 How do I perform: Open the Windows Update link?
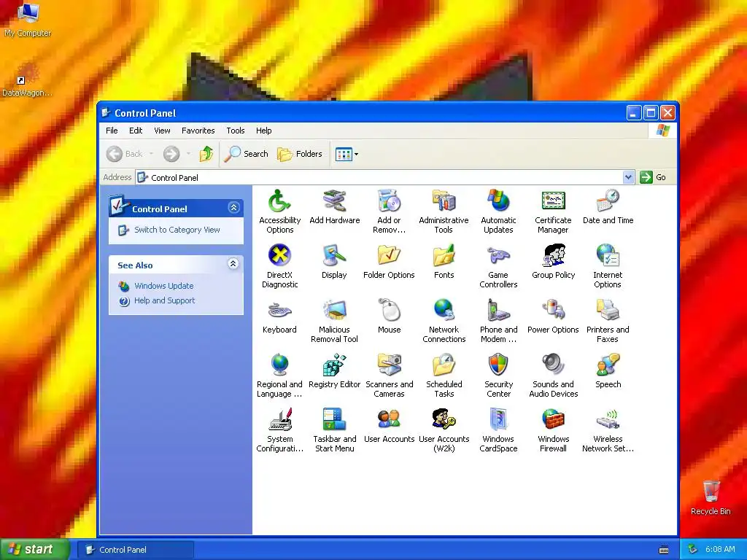pyautogui.click(x=164, y=286)
